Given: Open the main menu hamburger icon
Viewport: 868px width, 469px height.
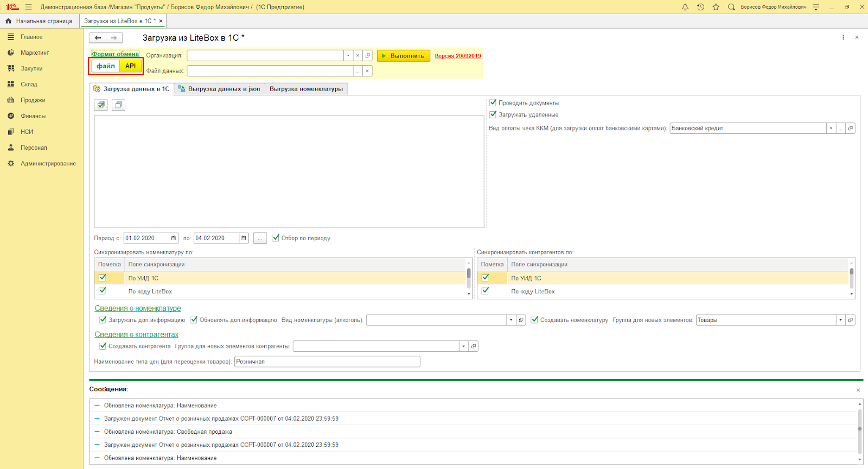Looking at the screenshot, I should pos(28,7).
